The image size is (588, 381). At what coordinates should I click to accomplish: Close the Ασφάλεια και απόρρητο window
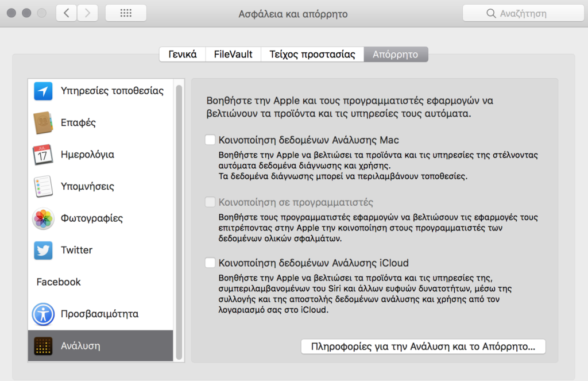tap(11, 13)
